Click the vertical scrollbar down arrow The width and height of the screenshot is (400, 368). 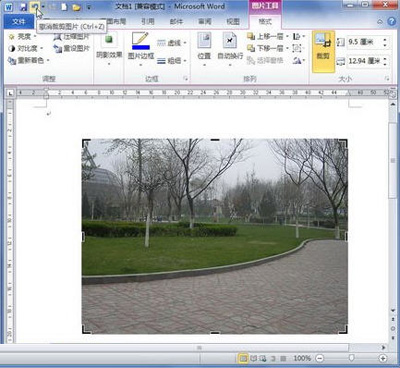point(393,310)
